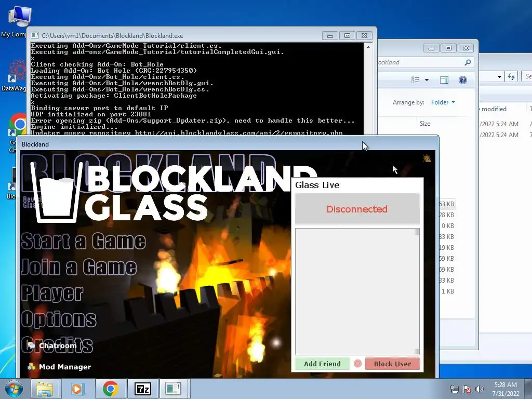Click the Explorer search box
This screenshot has height=399, width=532.
[425, 62]
